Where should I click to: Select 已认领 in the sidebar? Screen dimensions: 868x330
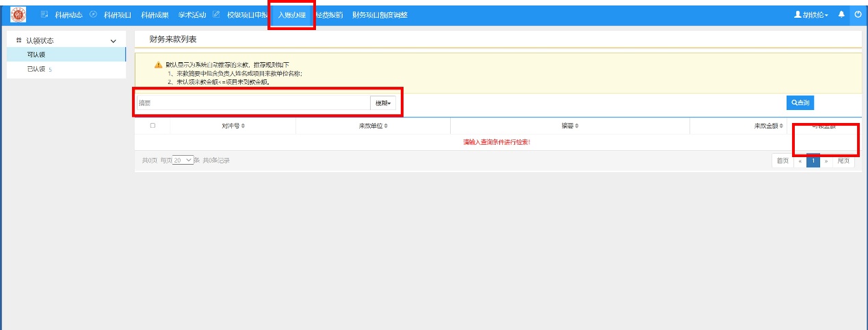[x=36, y=69]
